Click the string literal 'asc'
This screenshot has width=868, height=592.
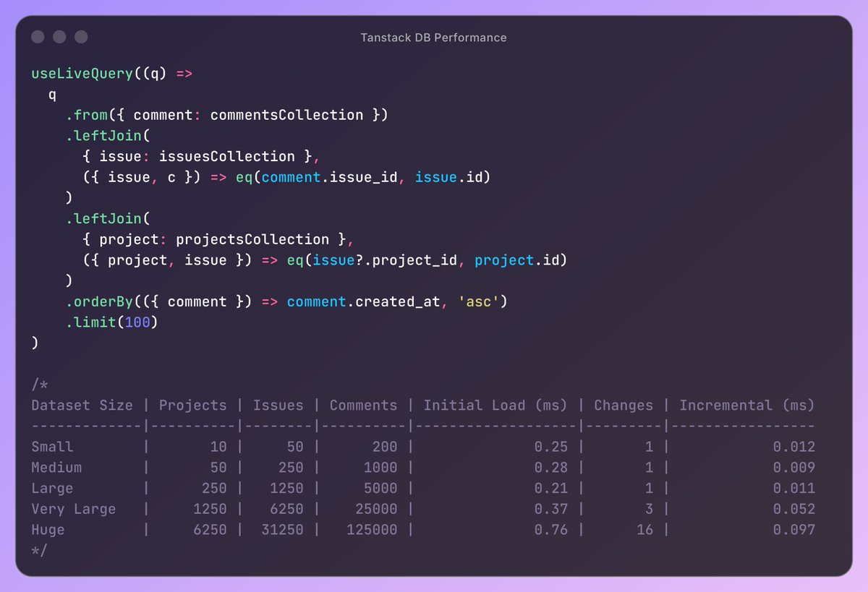coord(477,301)
